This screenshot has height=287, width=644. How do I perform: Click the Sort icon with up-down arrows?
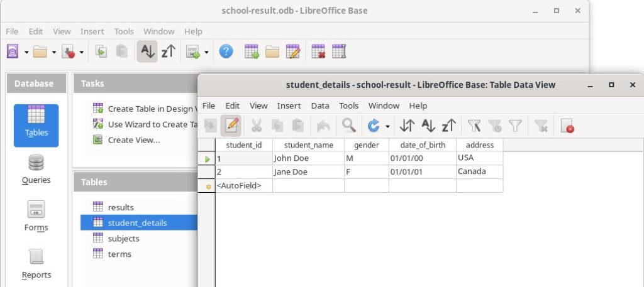[x=407, y=126]
